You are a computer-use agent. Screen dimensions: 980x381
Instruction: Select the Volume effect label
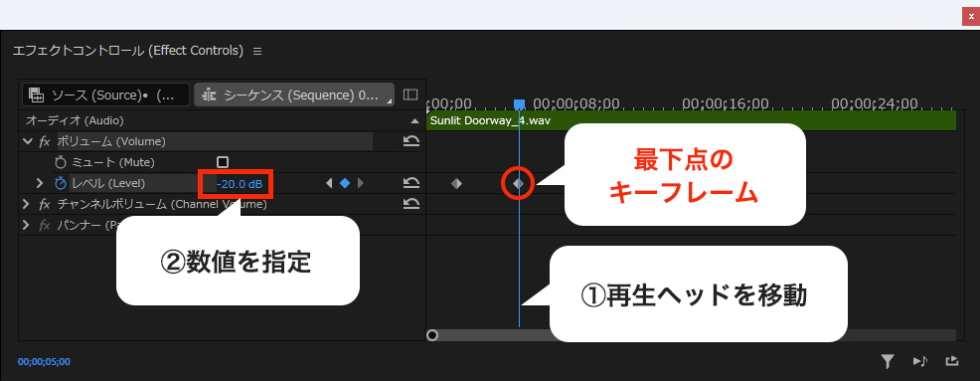point(111,142)
